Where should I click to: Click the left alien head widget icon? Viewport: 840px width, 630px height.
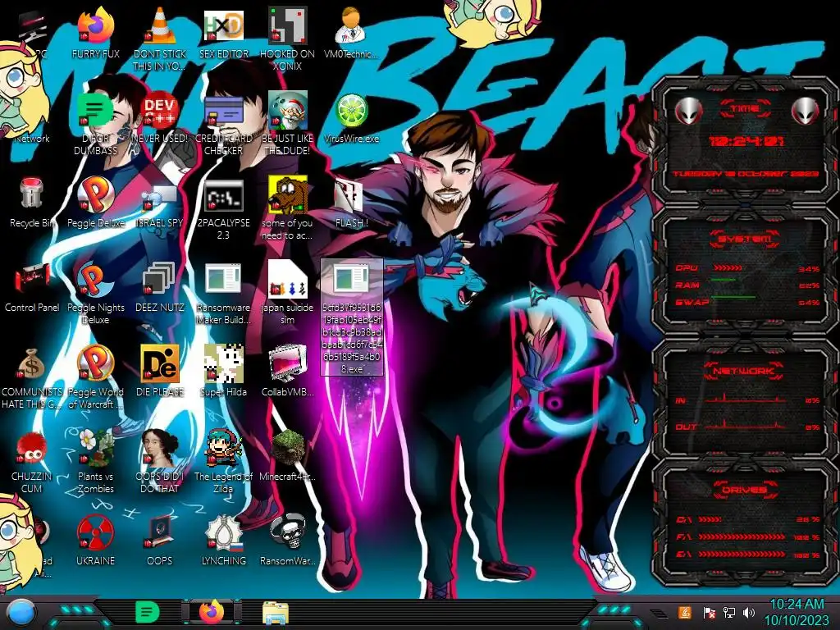pyautogui.click(x=688, y=112)
